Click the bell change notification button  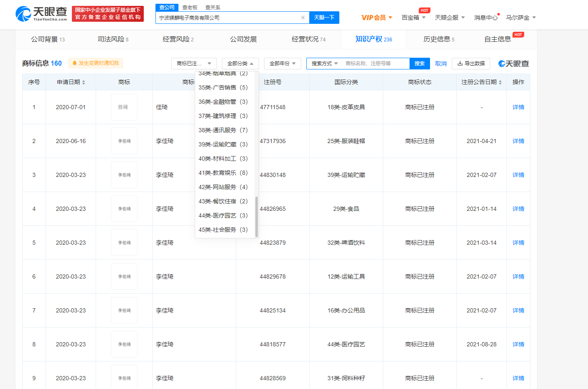pos(96,63)
